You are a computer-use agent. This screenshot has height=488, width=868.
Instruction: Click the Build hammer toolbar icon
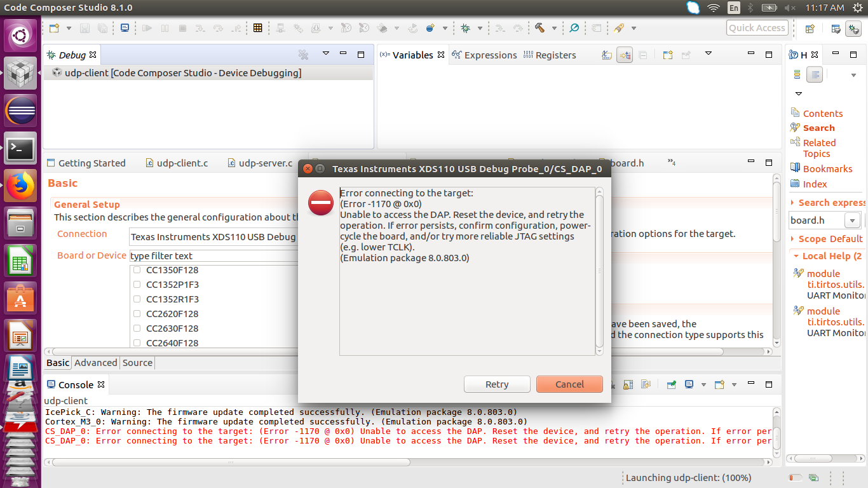(539, 28)
